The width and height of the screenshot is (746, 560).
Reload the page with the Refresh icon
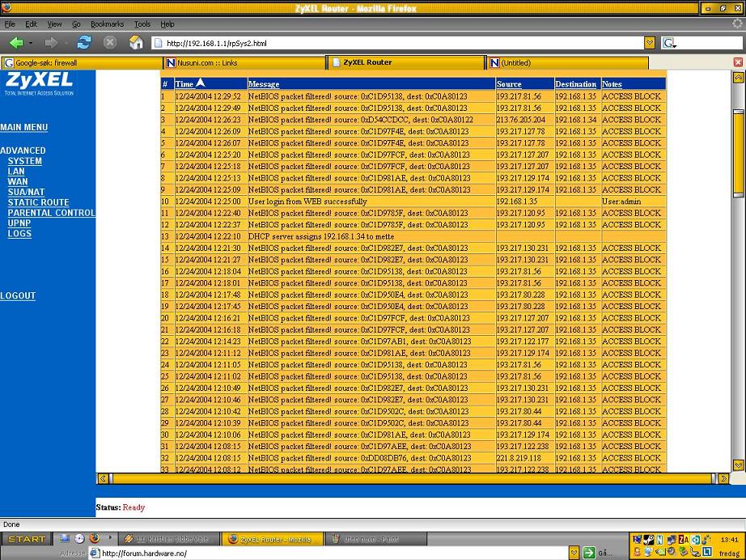(84, 43)
